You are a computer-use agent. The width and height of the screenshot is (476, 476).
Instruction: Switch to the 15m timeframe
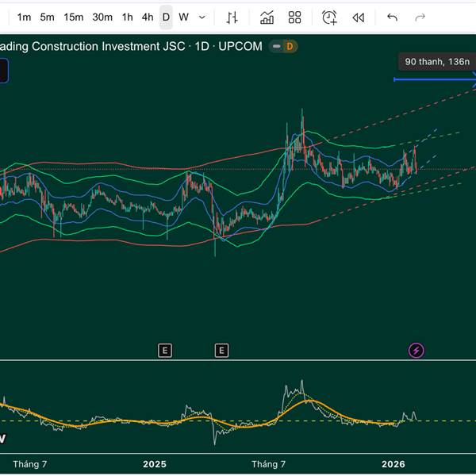74,17
